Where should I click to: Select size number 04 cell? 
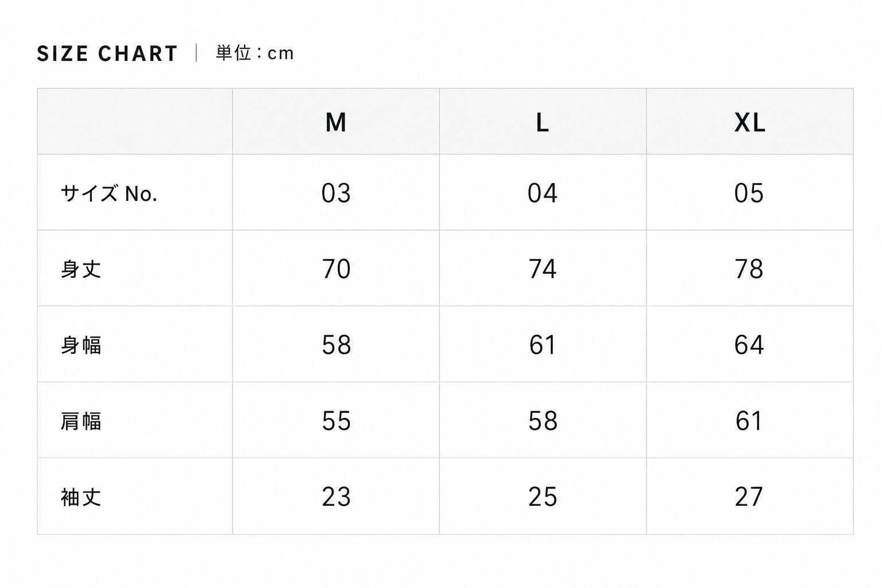coord(543,193)
